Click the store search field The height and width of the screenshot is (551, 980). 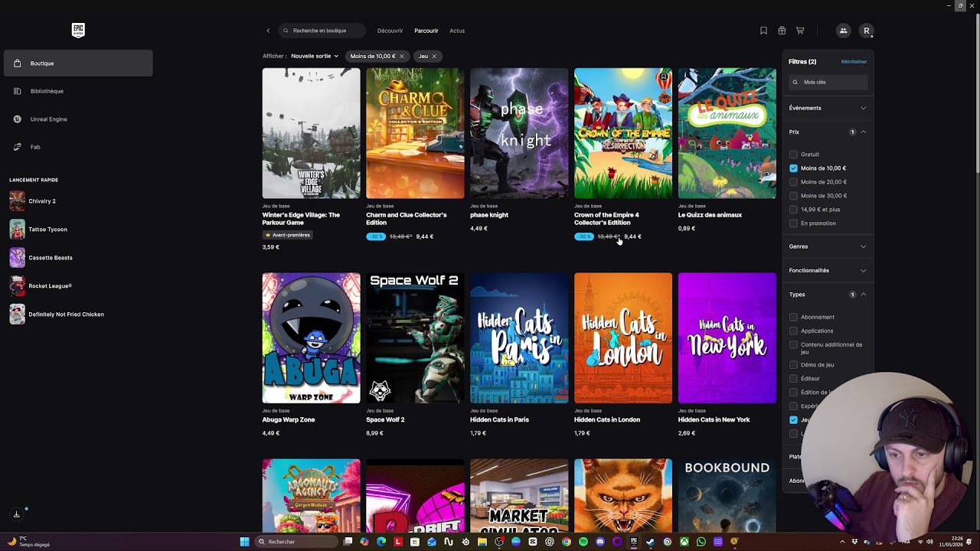click(322, 31)
